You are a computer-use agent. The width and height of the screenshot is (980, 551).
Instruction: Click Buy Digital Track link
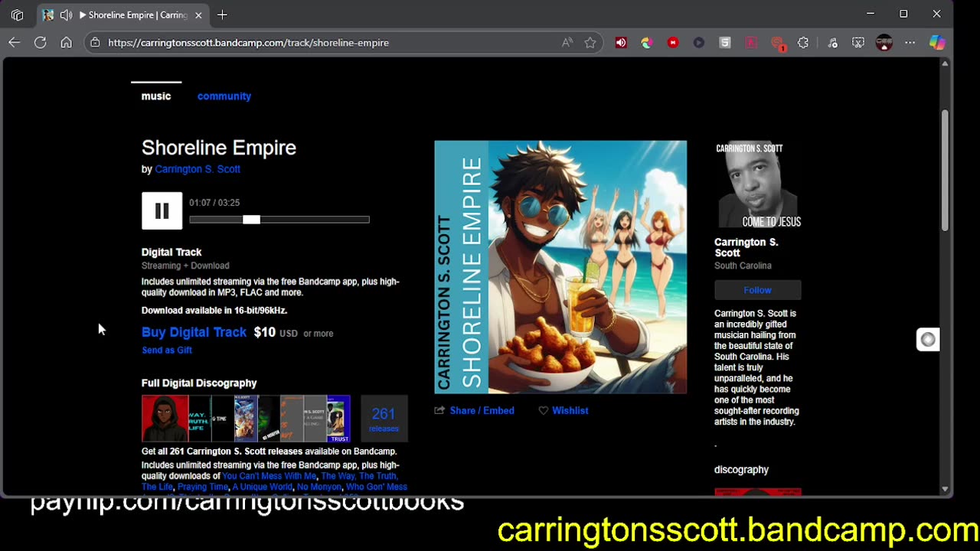[194, 332]
